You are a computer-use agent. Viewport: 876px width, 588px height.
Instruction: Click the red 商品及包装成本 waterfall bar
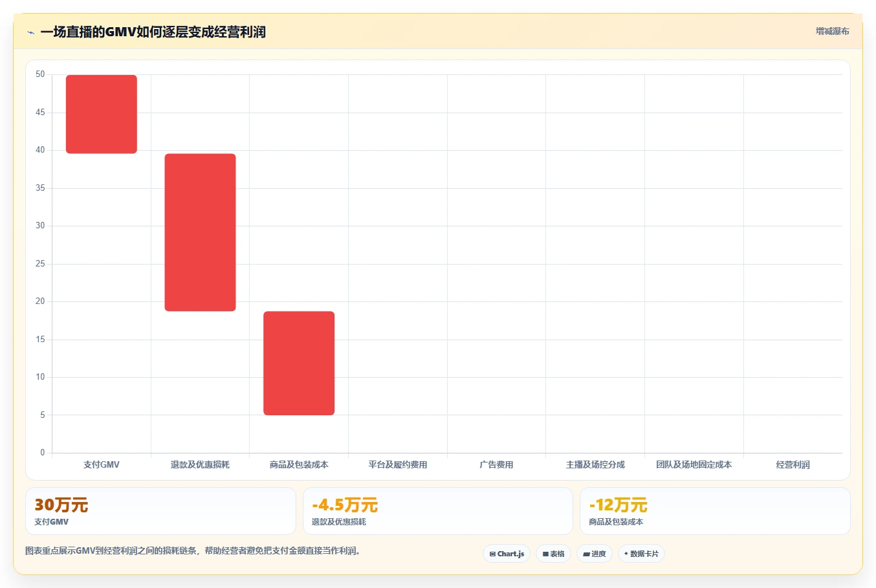[299, 363]
